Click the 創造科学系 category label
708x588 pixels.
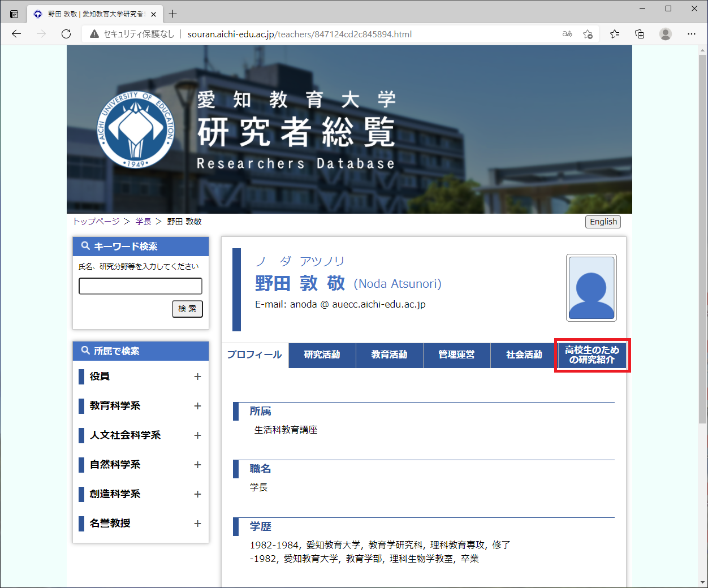coord(115,494)
